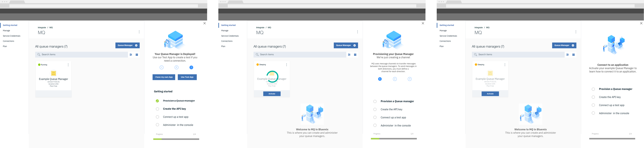This screenshot has height=148, width=644.
Task: Click the filter icon beside search on the Provisioning screen
Action: (349, 55)
